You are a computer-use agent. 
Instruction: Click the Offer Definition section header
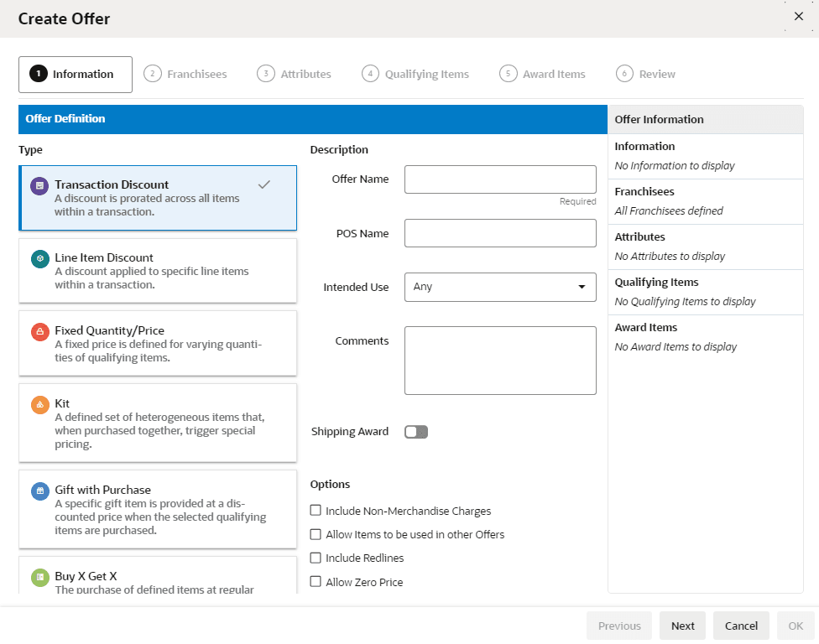(x=313, y=119)
